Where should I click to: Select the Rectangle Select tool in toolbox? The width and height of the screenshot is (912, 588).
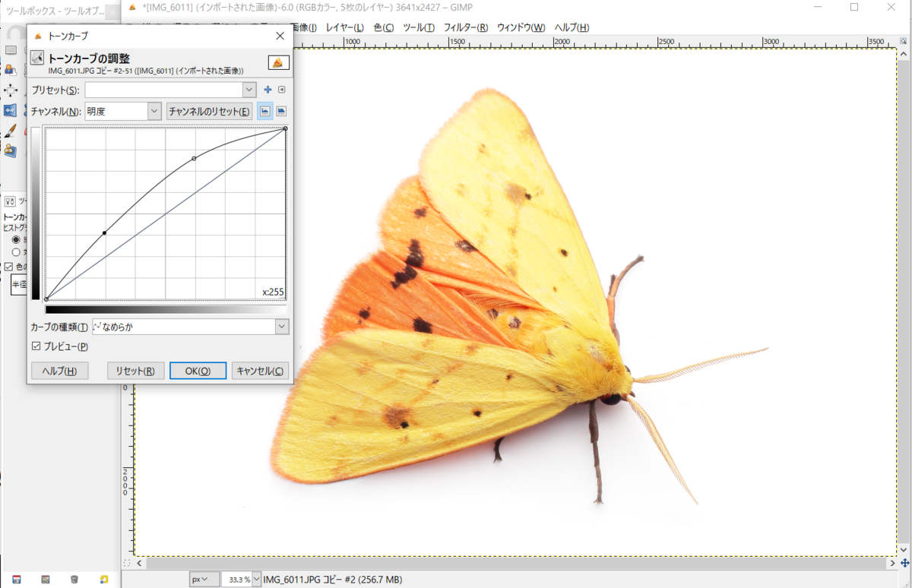click(11, 50)
